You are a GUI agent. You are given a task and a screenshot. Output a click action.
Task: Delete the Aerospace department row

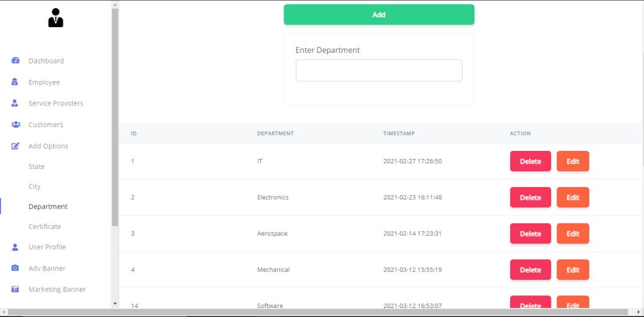pyautogui.click(x=530, y=234)
